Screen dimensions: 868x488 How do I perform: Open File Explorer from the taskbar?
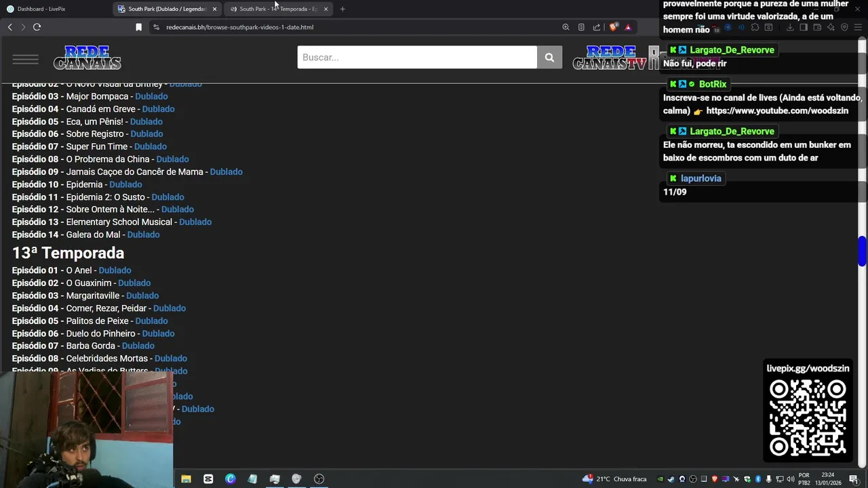click(x=186, y=479)
